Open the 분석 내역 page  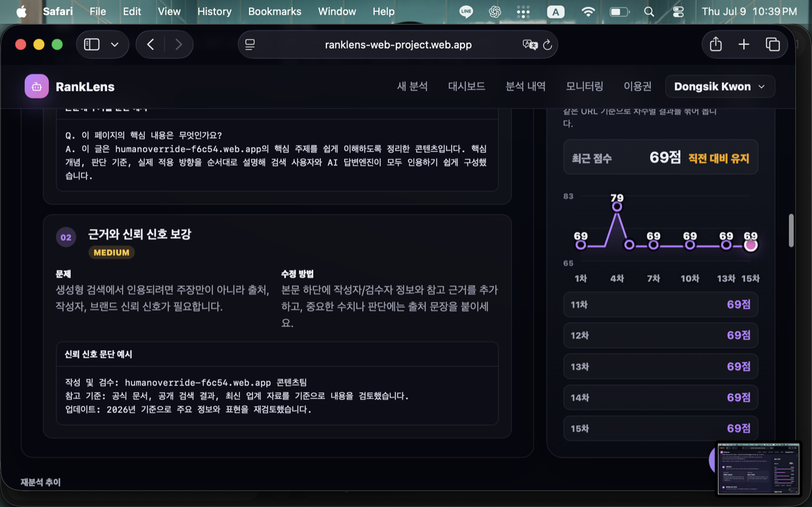(526, 87)
